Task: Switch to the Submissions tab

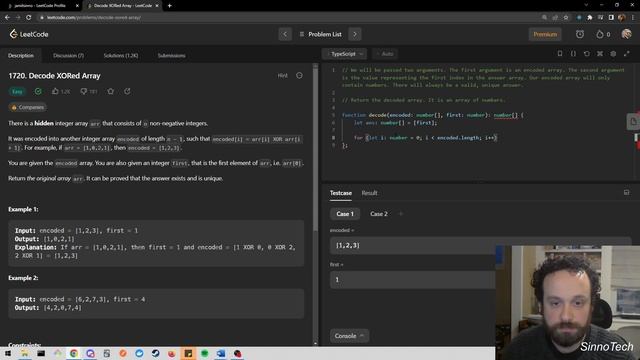Action: coord(171,56)
